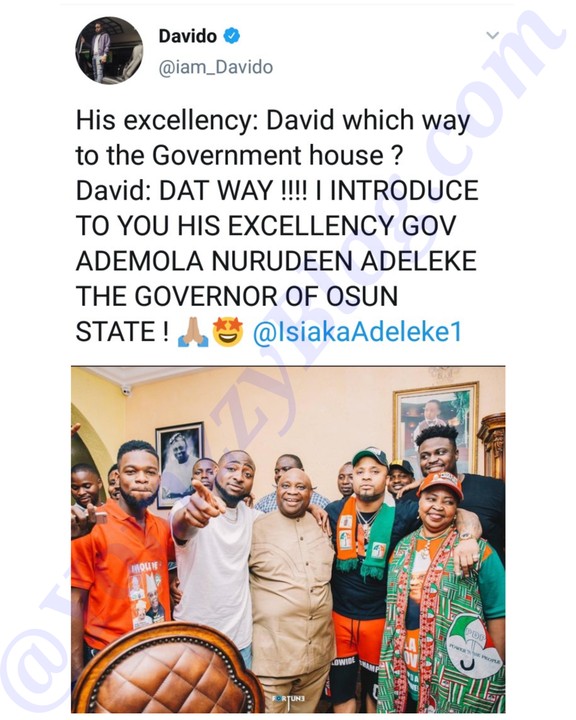Click the green cap in the photo
Image resolution: width=576 pixels, height=720 pixels.
[370, 458]
